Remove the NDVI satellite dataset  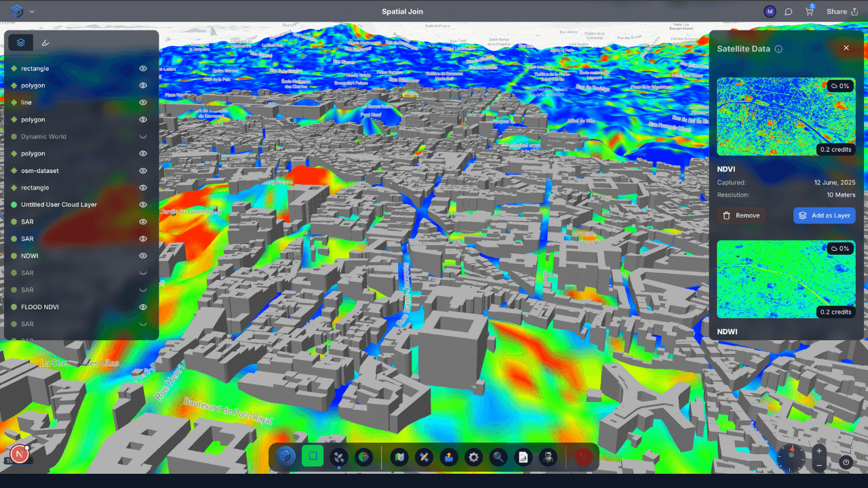tap(741, 216)
